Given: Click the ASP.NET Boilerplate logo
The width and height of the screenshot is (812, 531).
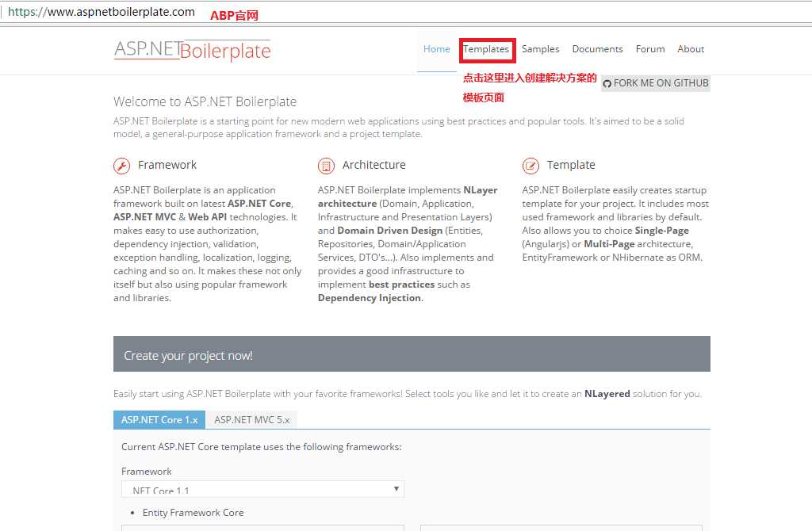Looking at the screenshot, I should (192, 50).
